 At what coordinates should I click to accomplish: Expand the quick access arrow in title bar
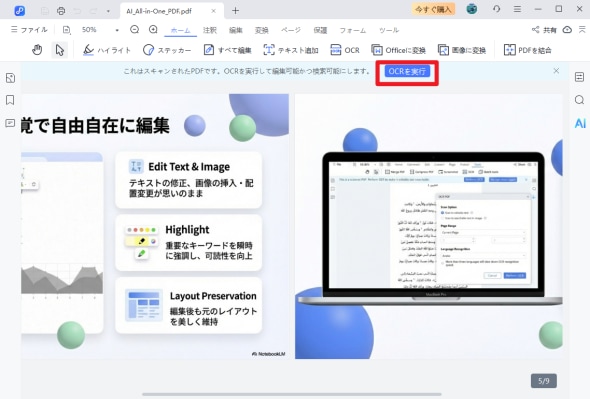108,11
